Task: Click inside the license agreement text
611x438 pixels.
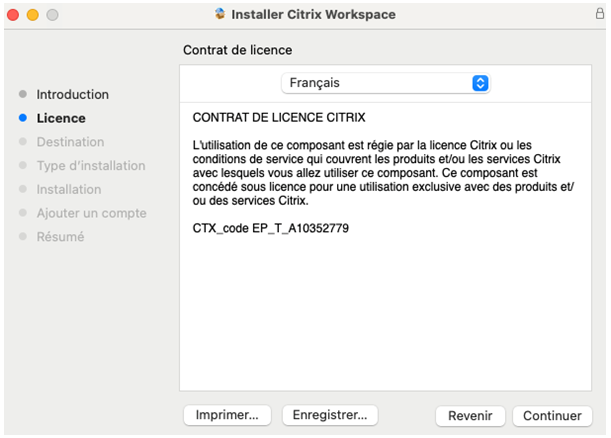Action: pyautogui.click(x=383, y=173)
